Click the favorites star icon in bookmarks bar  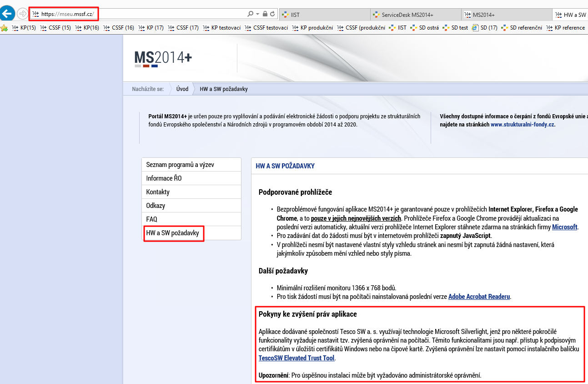click(x=5, y=28)
